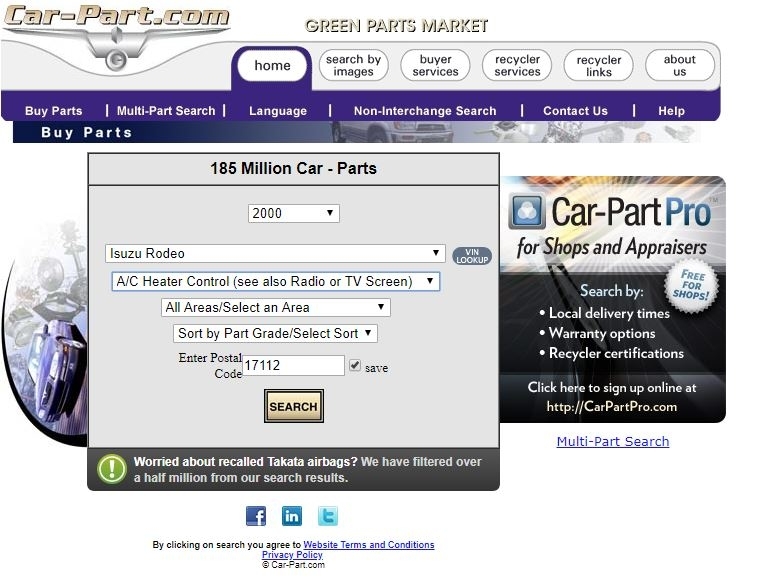Click the Local delivery times bullet

pos(605,313)
